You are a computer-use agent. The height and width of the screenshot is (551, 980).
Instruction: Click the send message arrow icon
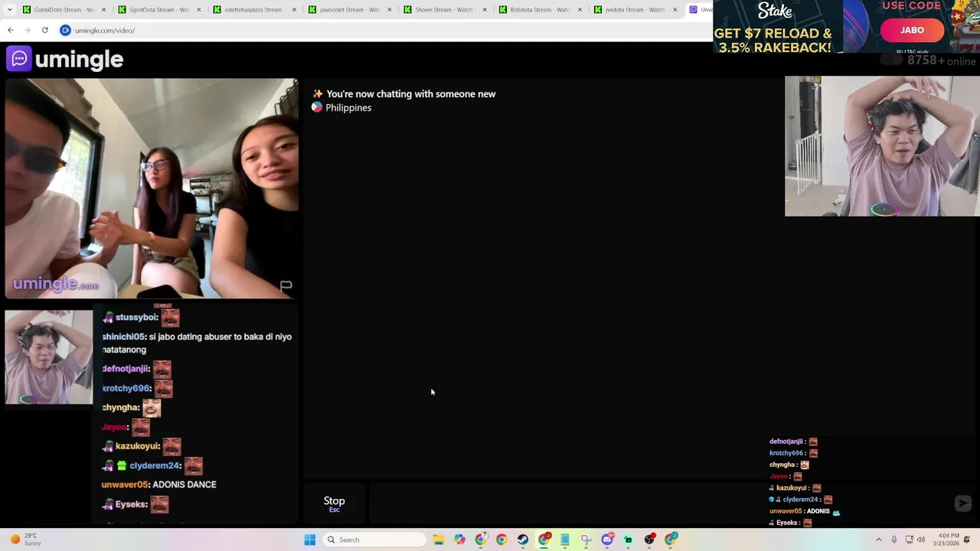(x=962, y=503)
